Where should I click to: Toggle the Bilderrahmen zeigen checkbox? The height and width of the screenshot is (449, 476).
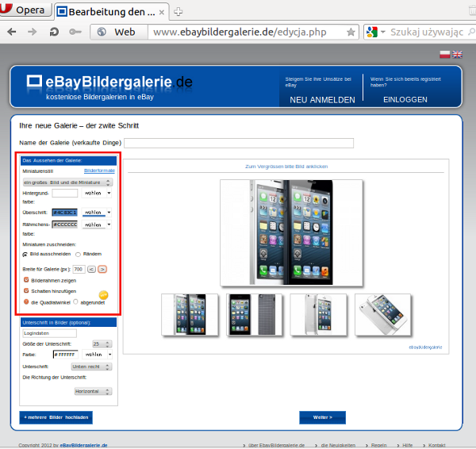tap(26, 279)
